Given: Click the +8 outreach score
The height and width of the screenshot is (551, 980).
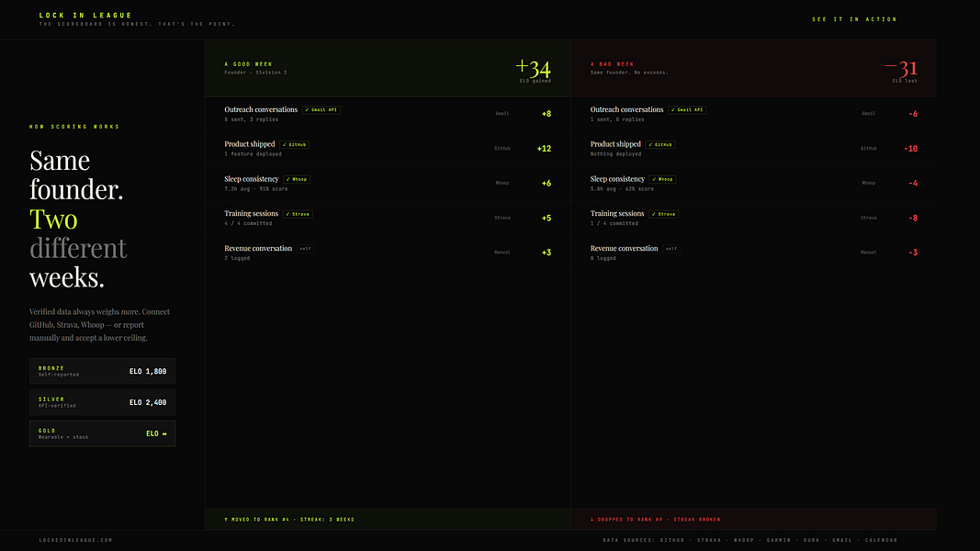Looking at the screenshot, I should pyautogui.click(x=546, y=114).
